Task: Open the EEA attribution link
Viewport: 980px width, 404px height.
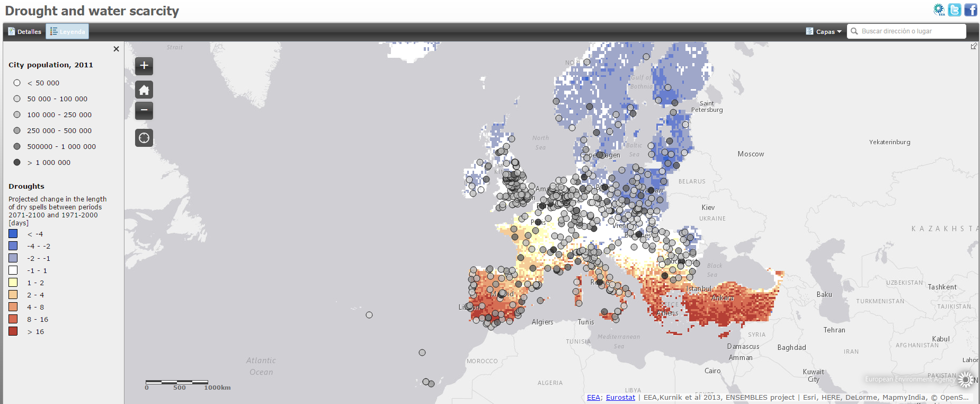Action: 593,397
